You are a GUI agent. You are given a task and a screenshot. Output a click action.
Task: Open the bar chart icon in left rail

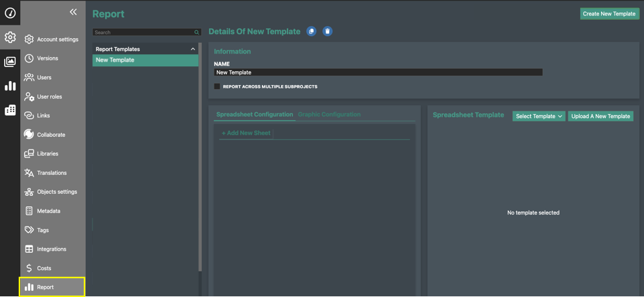coord(10,86)
